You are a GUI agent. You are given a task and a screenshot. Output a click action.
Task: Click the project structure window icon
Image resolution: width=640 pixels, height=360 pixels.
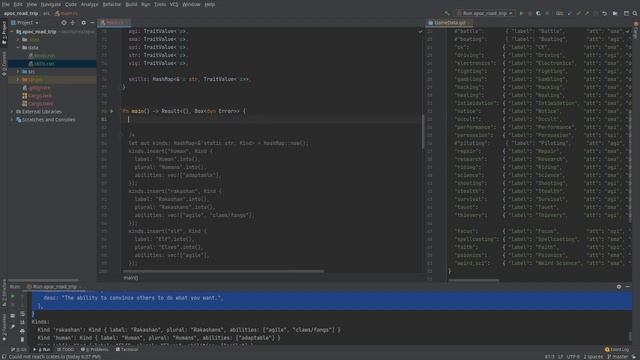click(x=627, y=13)
